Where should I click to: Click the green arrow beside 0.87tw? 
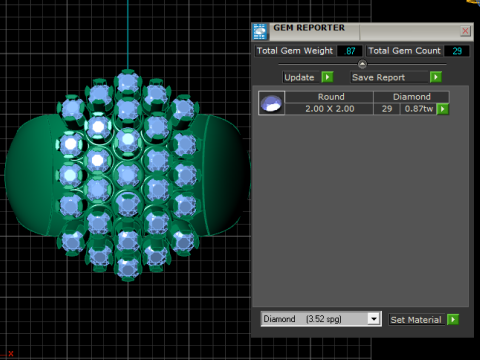pos(442,109)
